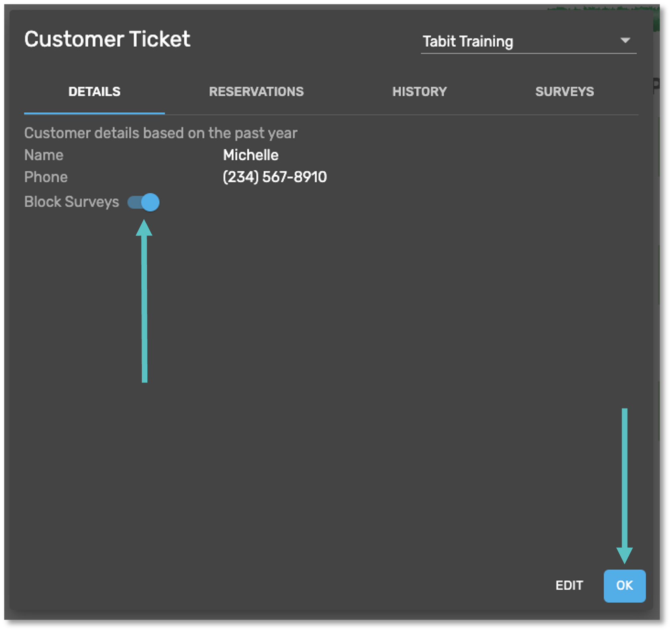Click the customer details summary text
Image resolution: width=672 pixels, height=632 pixels.
point(160,133)
